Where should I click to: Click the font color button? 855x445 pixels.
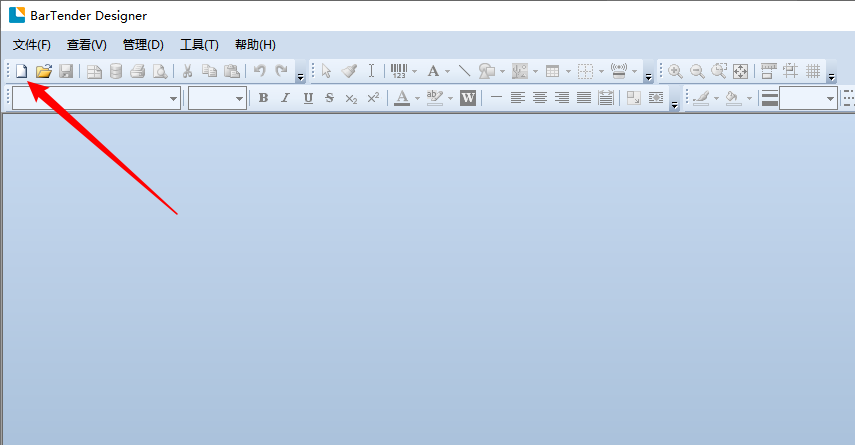401,98
